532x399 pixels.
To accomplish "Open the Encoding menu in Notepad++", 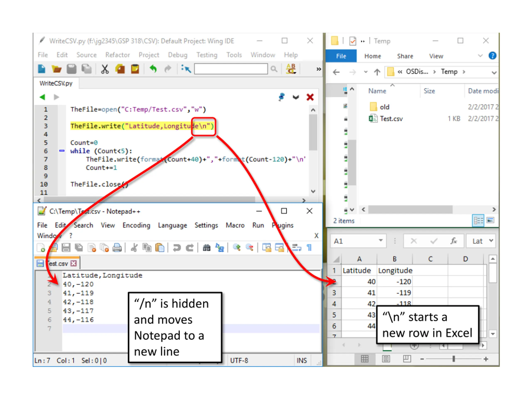I will pyautogui.click(x=136, y=225).
